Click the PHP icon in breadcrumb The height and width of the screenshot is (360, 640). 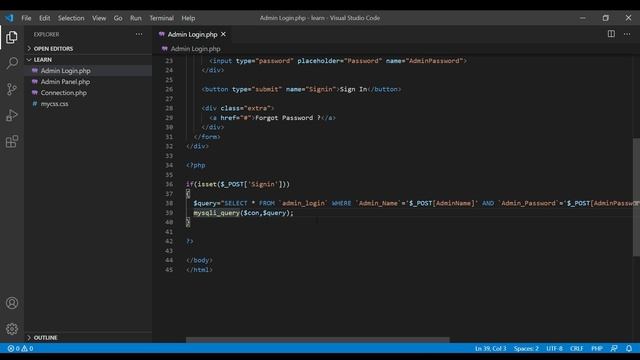(164, 49)
